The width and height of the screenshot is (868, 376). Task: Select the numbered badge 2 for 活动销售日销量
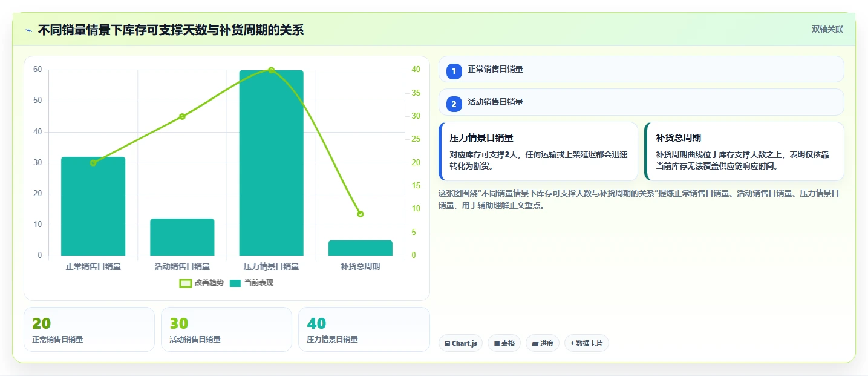pos(454,104)
